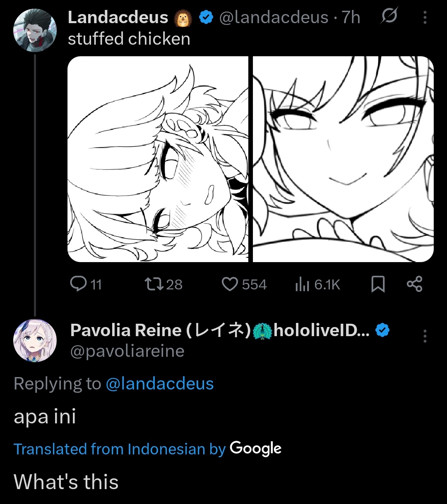The height and width of the screenshot is (504, 447).
Task: Tap Pavolia Reine display name
Action: (220, 330)
